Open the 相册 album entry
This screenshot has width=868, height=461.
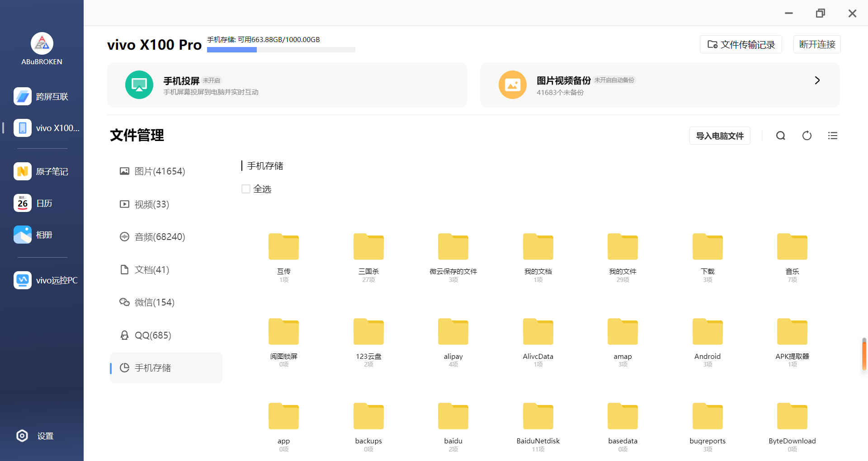tap(34, 235)
